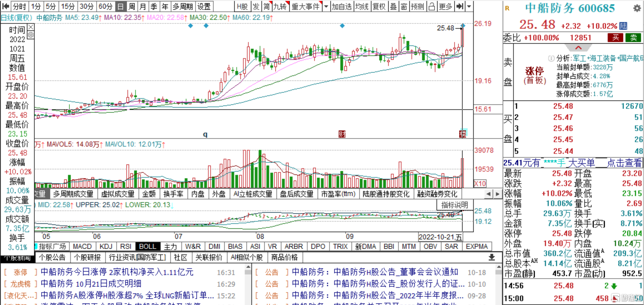Viewport: 644px width, 305px height.
Task: Click the R icon beside stock name
Action: click(x=507, y=8)
